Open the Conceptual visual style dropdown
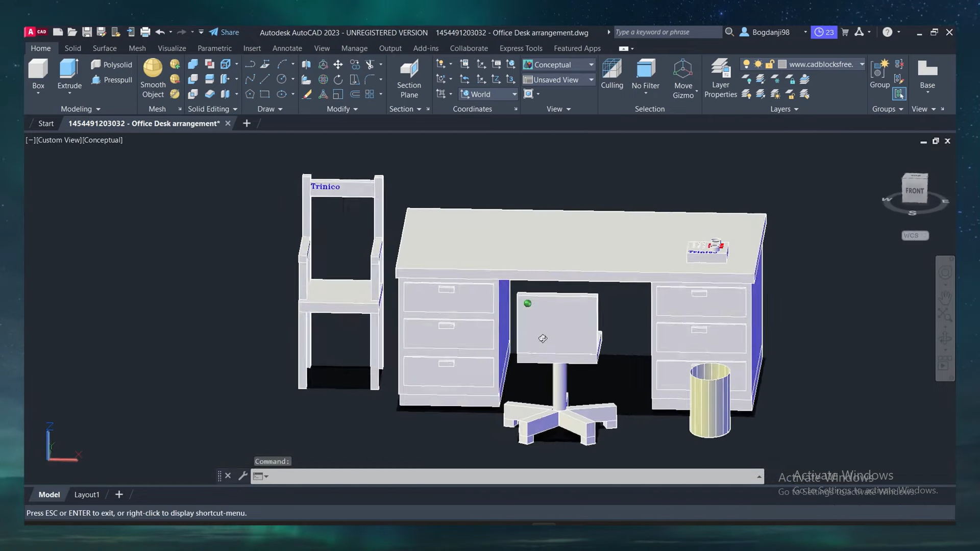Viewport: 980px width, 551px height. [x=558, y=65]
